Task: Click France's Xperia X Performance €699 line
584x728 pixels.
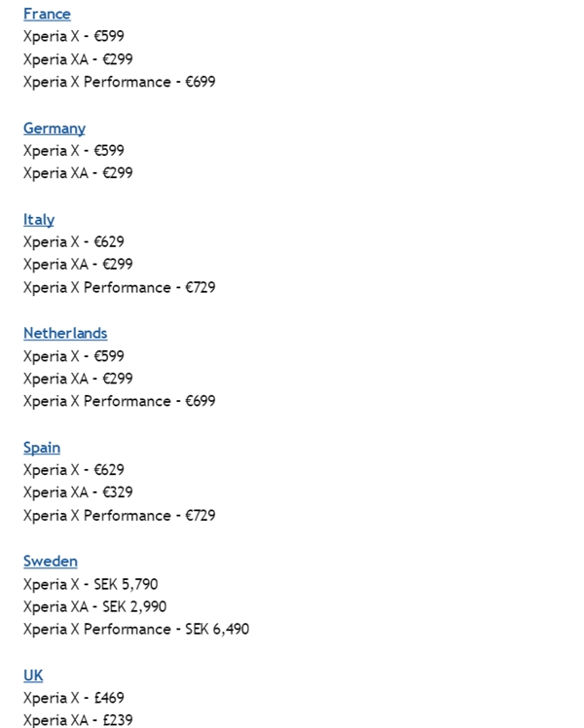Action: point(120,82)
